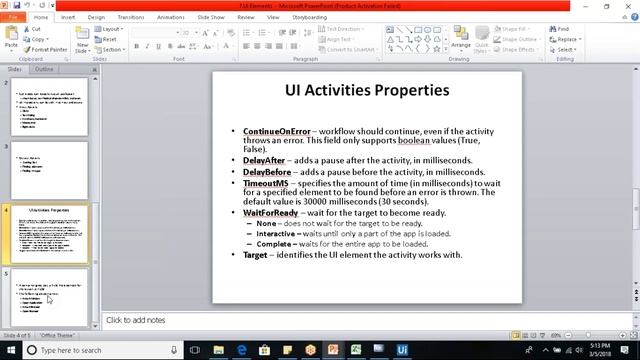Open the Columns button in Paragraph group
Viewport: 640px width, 360px height.
[x=294, y=46]
